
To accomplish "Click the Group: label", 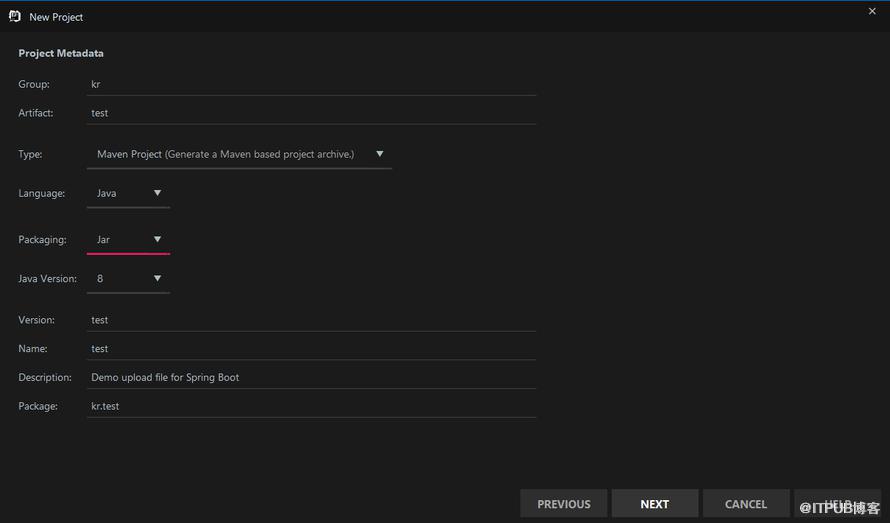I will [x=34, y=84].
